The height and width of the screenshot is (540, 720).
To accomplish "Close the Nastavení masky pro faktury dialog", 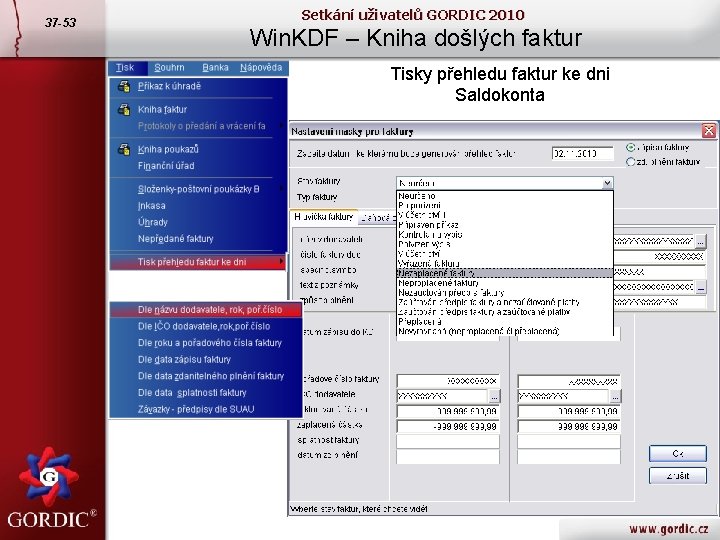I will tap(709, 131).
